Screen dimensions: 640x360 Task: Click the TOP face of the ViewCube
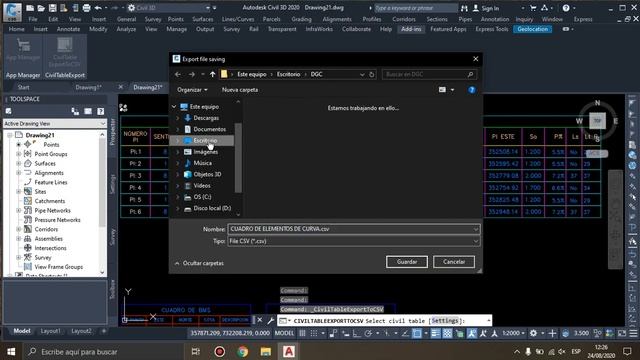click(598, 121)
